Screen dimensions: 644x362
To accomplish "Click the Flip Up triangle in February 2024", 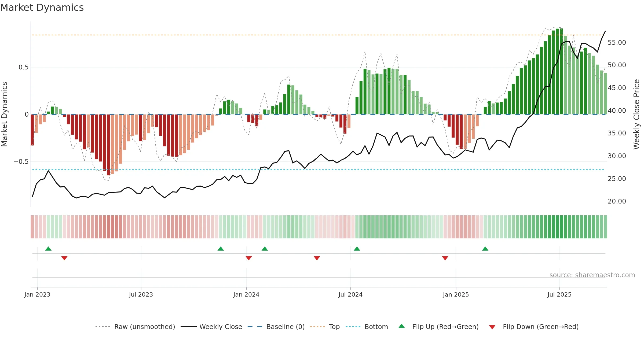I will (x=265, y=249).
